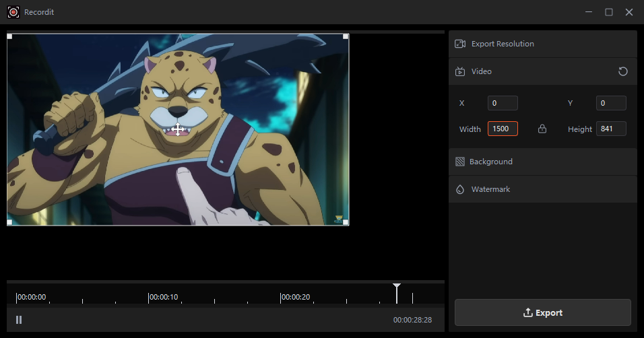This screenshot has width=644, height=338.
Task: Click the timeline playhead marker
Action: point(397,289)
